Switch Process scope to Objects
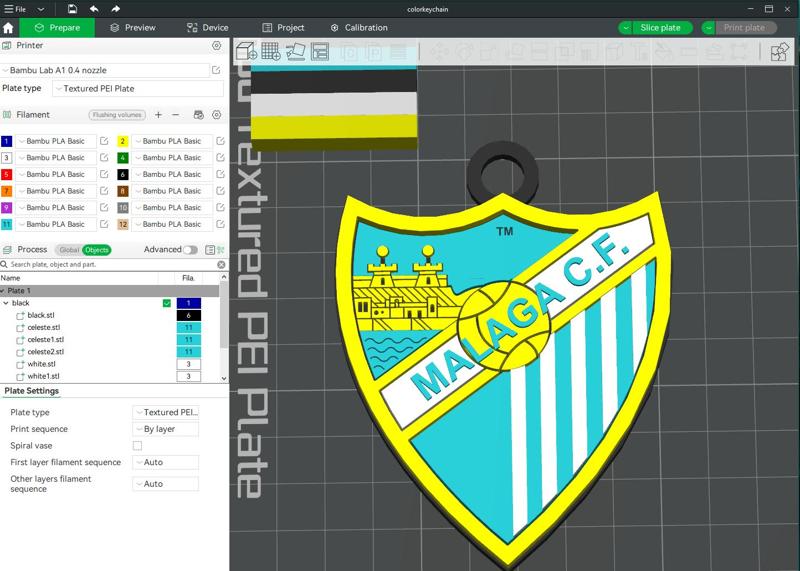The image size is (800, 571). (x=96, y=250)
